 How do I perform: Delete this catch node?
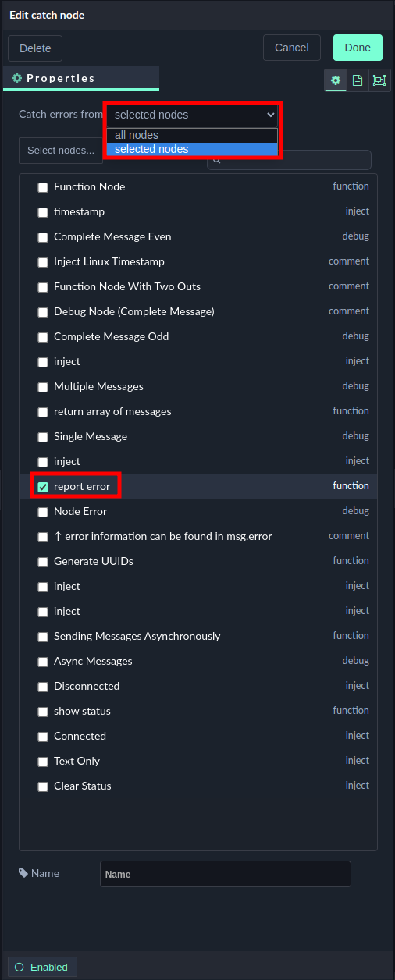coord(35,48)
